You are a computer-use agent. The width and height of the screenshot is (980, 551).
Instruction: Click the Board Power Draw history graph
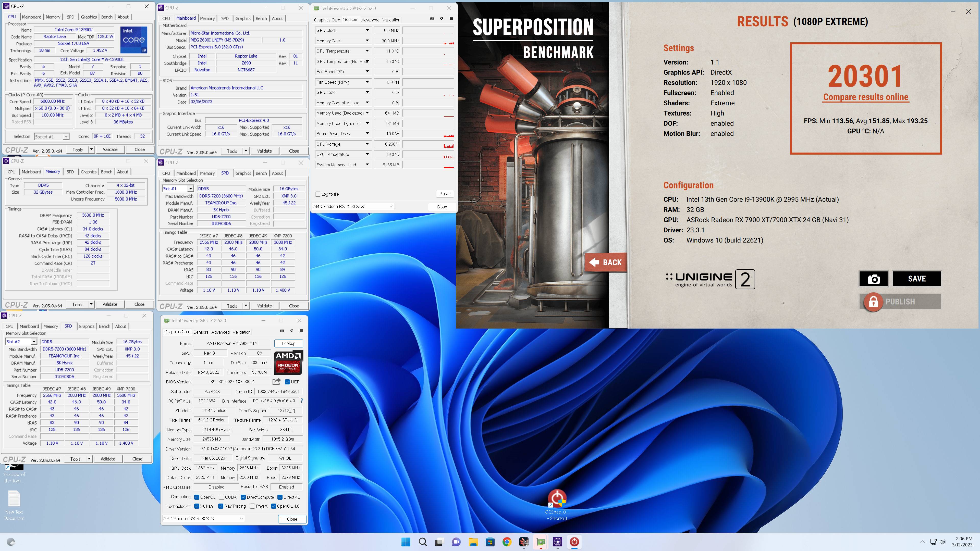pyautogui.click(x=428, y=133)
